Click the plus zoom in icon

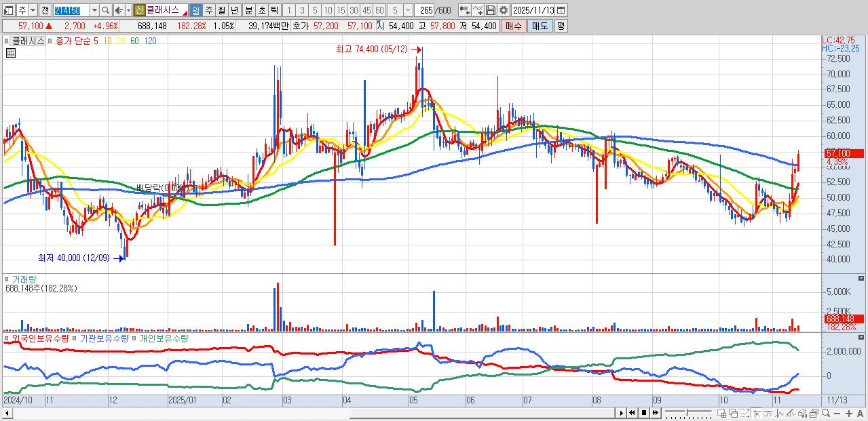pos(849,414)
